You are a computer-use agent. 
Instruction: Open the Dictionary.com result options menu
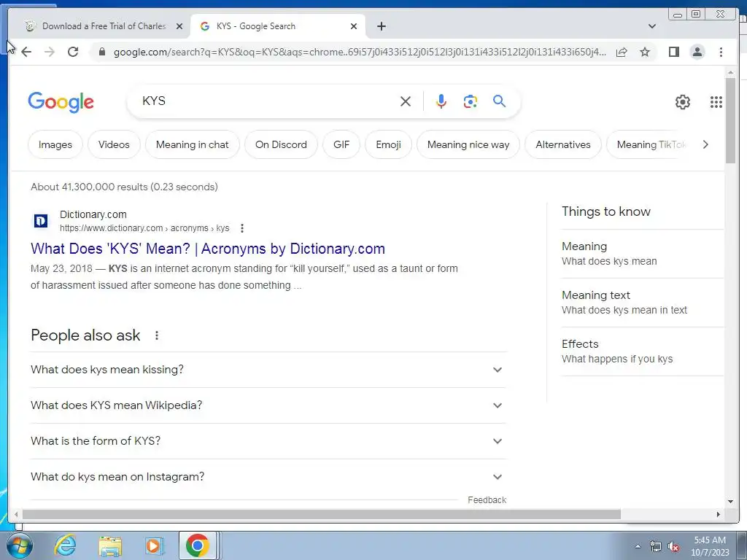pyautogui.click(x=242, y=228)
